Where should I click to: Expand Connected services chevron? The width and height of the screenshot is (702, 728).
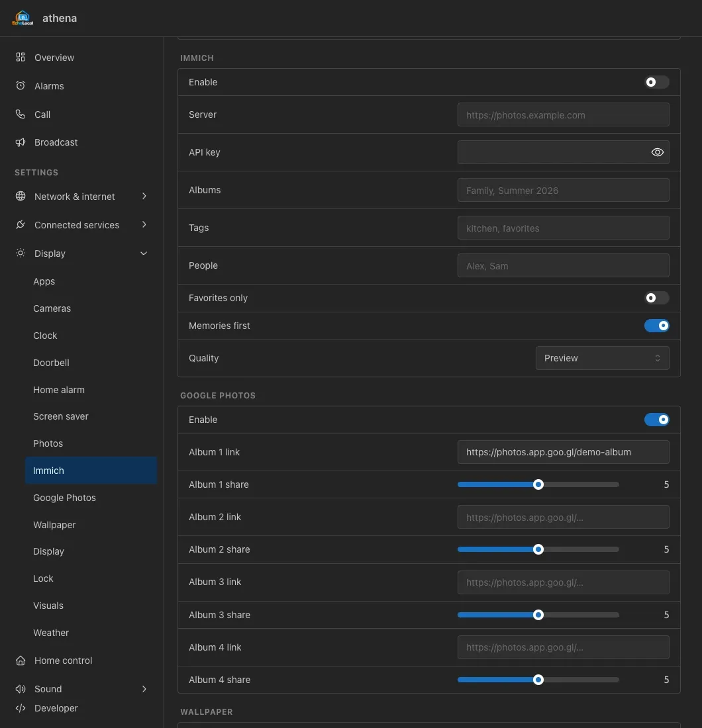coord(144,225)
